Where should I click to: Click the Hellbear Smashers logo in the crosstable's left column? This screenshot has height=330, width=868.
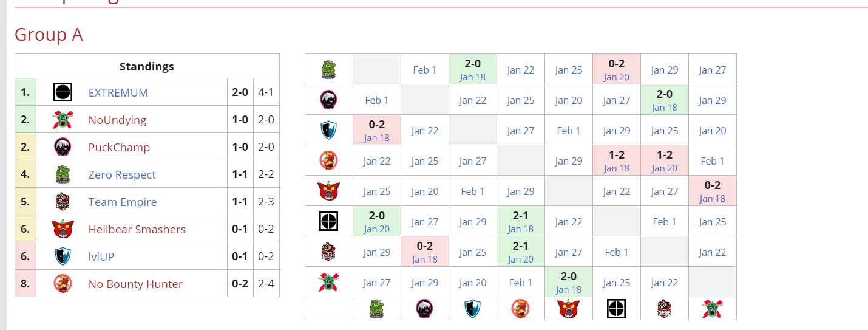point(328,191)
